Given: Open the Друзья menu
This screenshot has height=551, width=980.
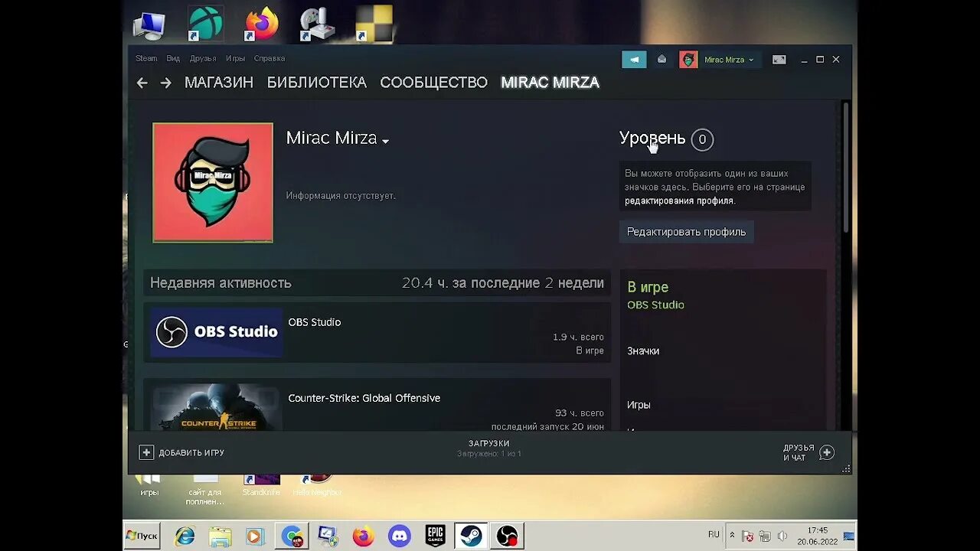Looking at the screenshot, I should 203,59.
